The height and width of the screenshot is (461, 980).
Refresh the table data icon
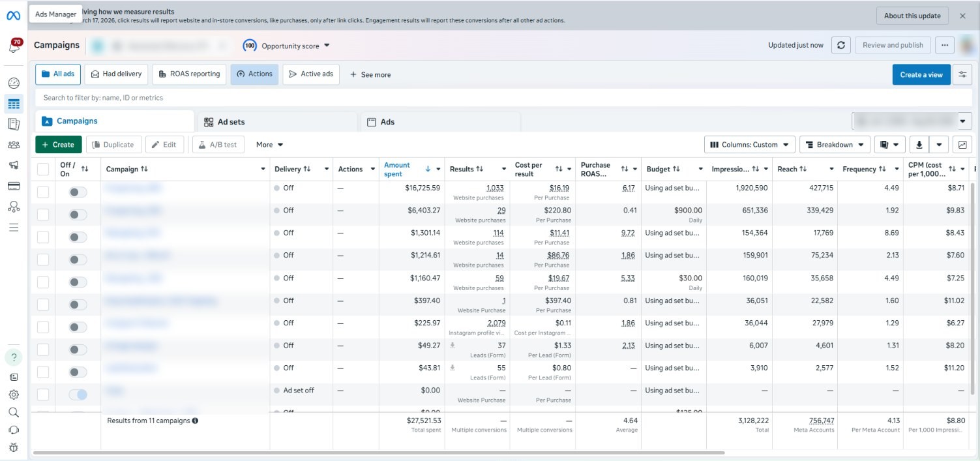[x=841, y=45]
